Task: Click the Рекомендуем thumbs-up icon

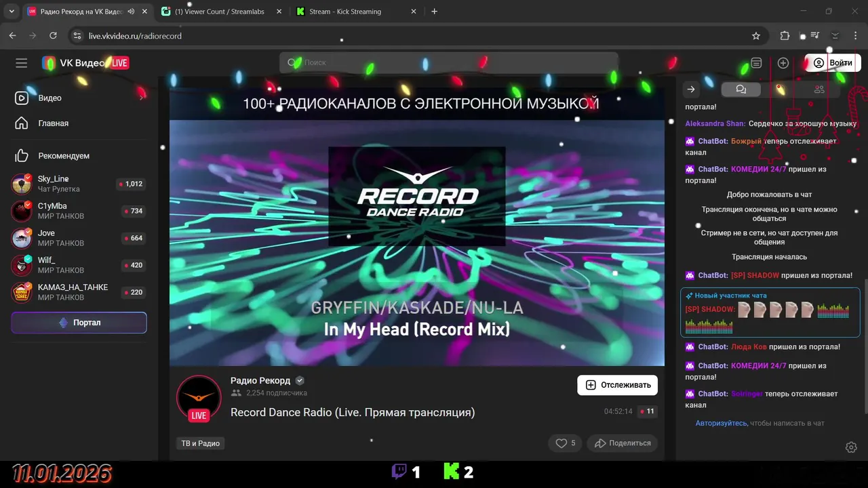Action: tap(22, 156)
